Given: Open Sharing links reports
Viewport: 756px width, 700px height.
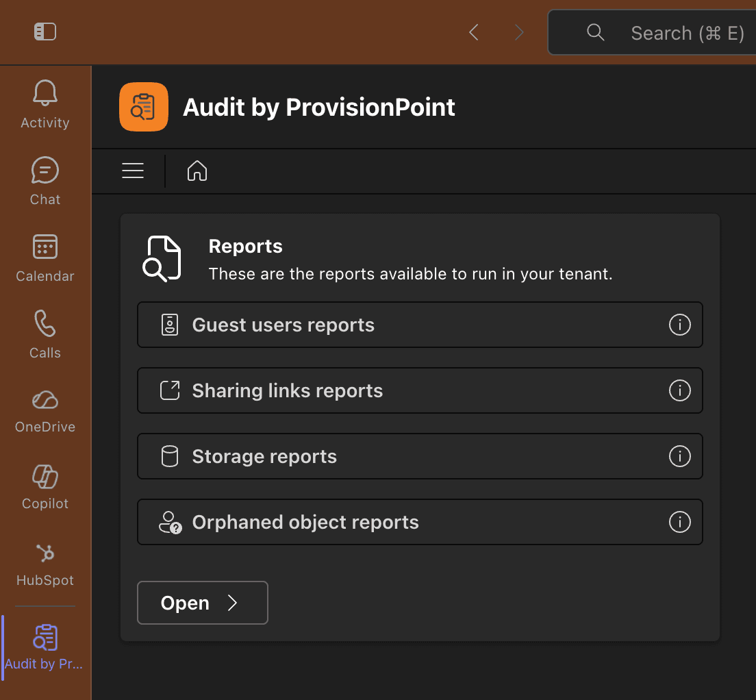Looking at the screenshot, I should 420,390.
